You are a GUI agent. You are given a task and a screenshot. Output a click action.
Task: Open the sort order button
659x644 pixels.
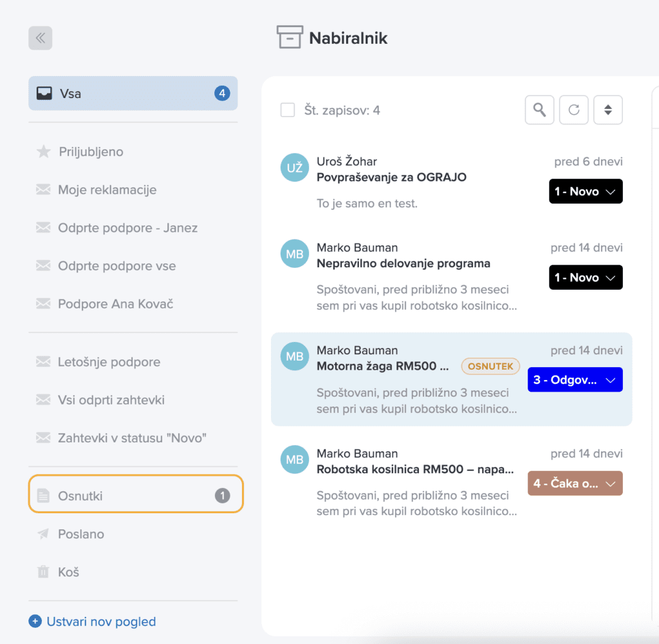[608, 110]
